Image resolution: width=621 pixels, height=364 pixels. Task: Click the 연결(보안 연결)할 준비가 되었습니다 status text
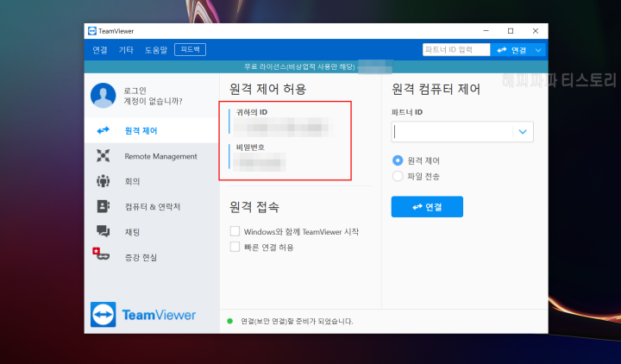point(297,321)
